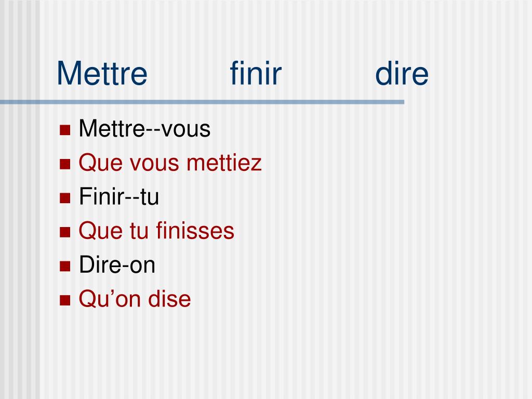Viewport: 532px width, 399px height.
Task: Click the red text Que vous mettiez
Action: coord(170,164)
